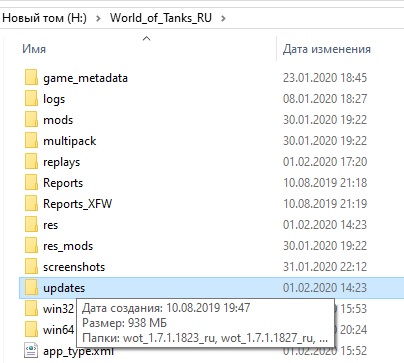Select the Reports folder name
The image size is (404, 363).
click(x=63, y=183)
